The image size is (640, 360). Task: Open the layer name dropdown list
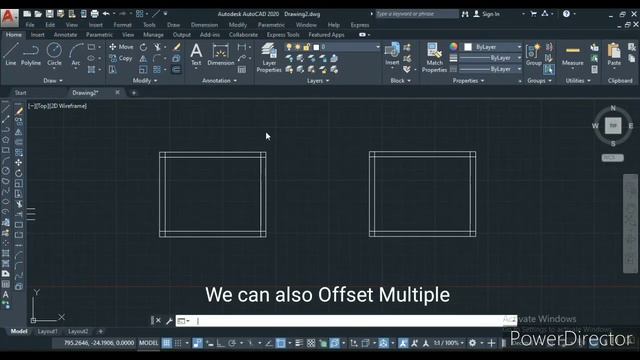(x=378, y=47)
